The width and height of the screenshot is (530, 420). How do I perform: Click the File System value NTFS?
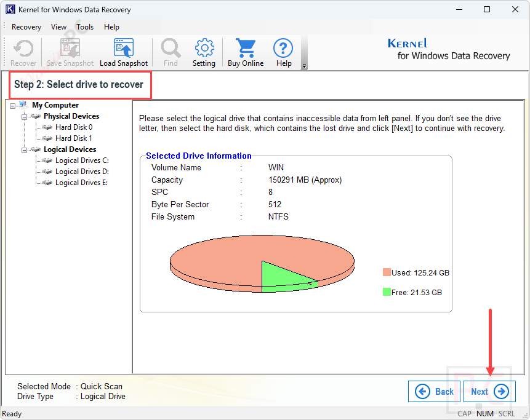pos(278,216)
